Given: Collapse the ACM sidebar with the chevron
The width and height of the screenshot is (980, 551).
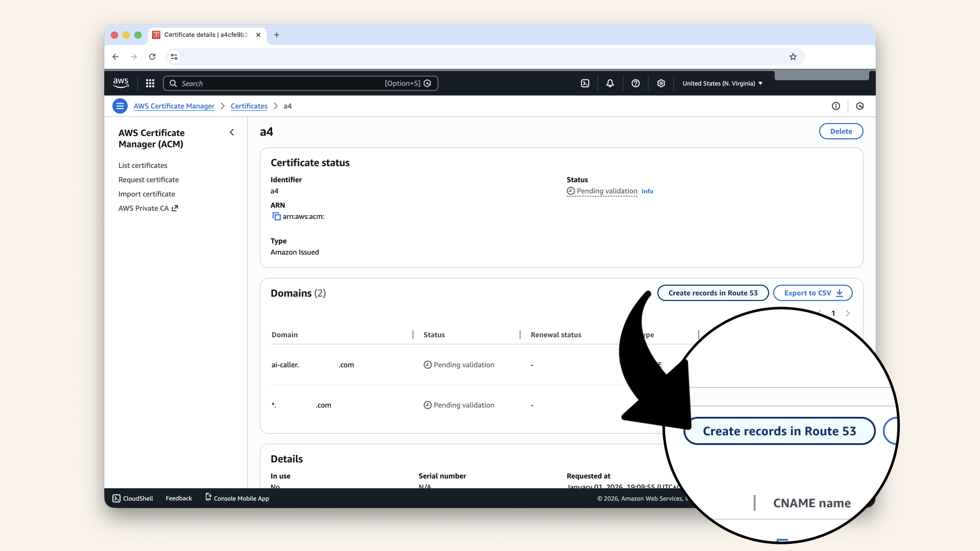Looking at the screenshot, I should pyautogui.click(x=232, y=133).
